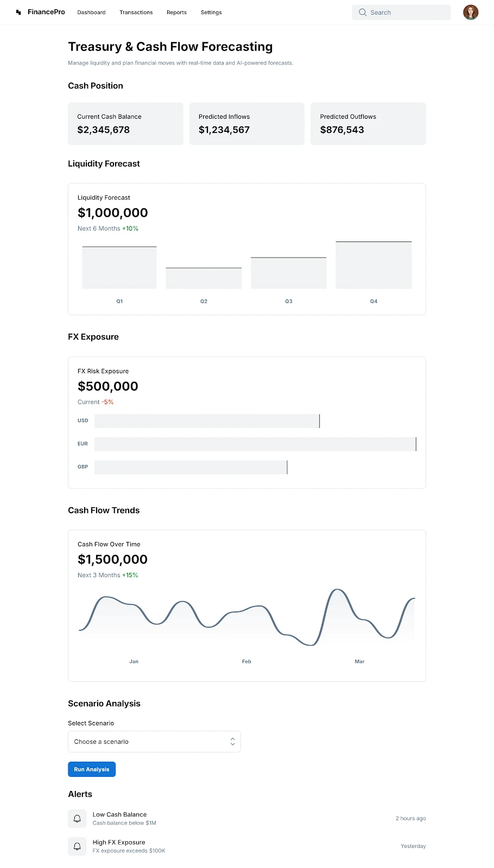Click the Low Cash Balance bell icon
Image resolution: width=494 pixels, height=868 pixels.
(77, 818)
